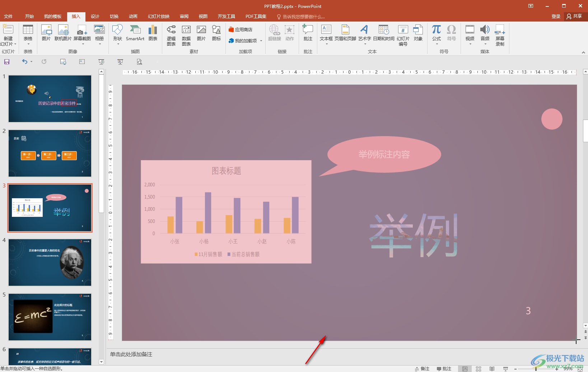Select slide 4 thumbnail with Einstein portrait

50,262
